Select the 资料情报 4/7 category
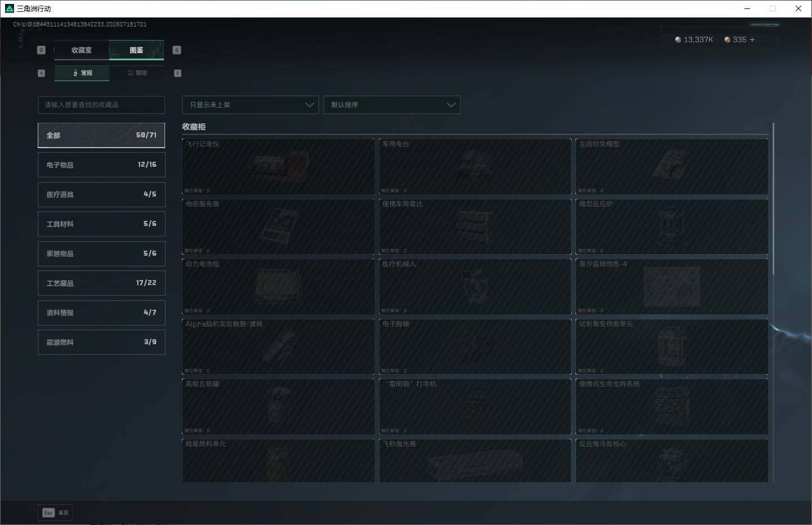 [x=101, y=313]
